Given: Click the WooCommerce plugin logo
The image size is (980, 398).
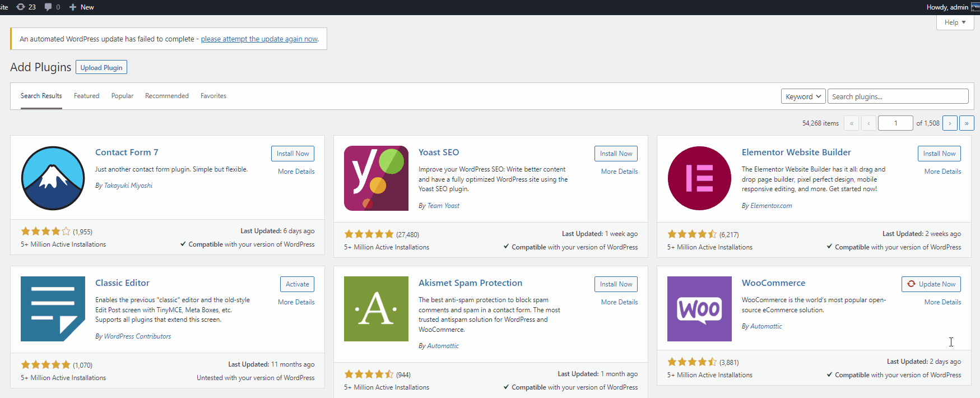Looking at the screenshot, I should (x=699, y=309).
